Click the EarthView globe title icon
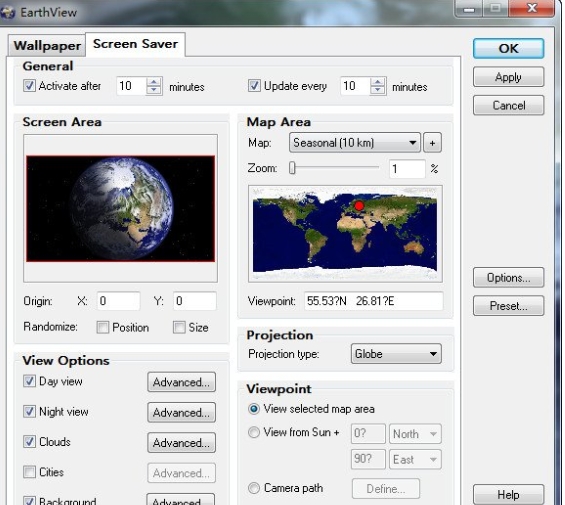Viewport: 565px width, 505px height. point(7,12)
